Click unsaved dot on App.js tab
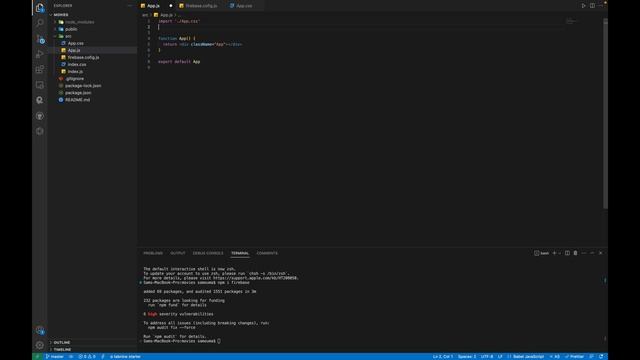Image resolution: width=640 pixels, height=360 pixels. (x=171, y=6)
